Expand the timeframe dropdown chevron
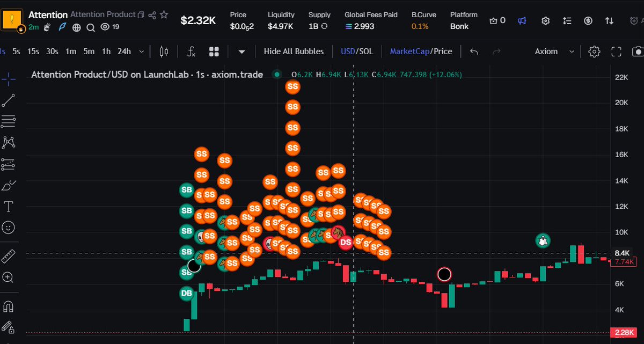 [141, 52]
